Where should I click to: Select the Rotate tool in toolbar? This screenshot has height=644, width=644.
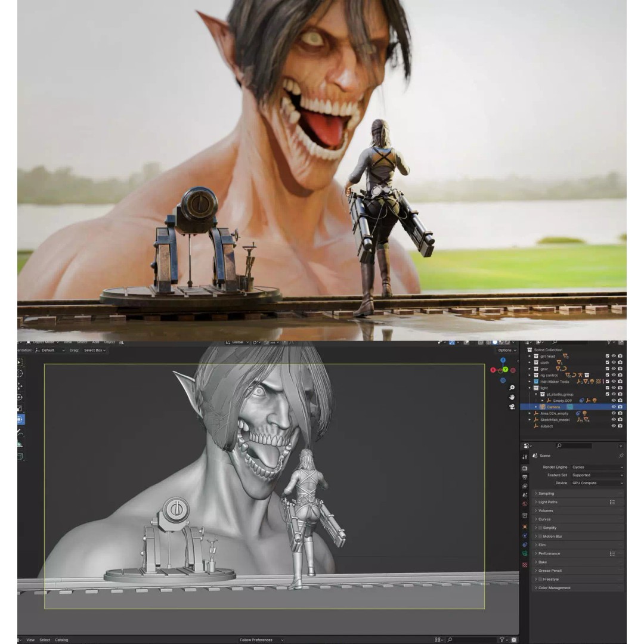[20, 397]
